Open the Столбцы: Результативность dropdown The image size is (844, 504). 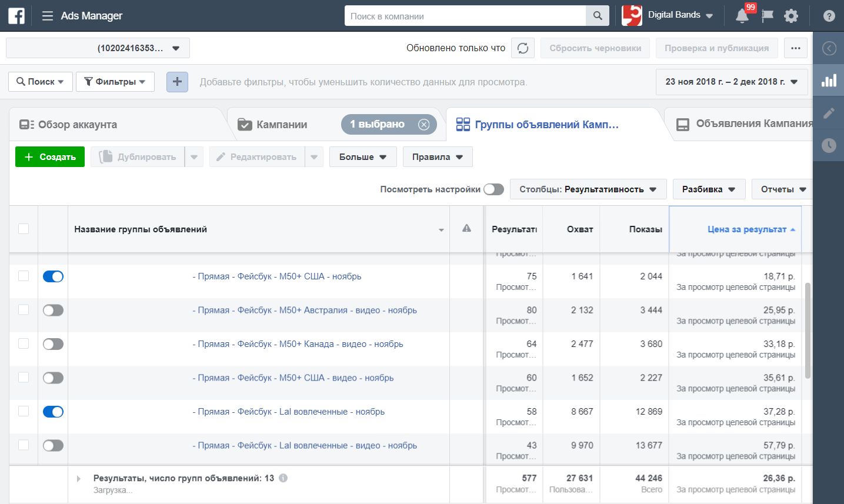pyautogui.click(x=588, y=189)
